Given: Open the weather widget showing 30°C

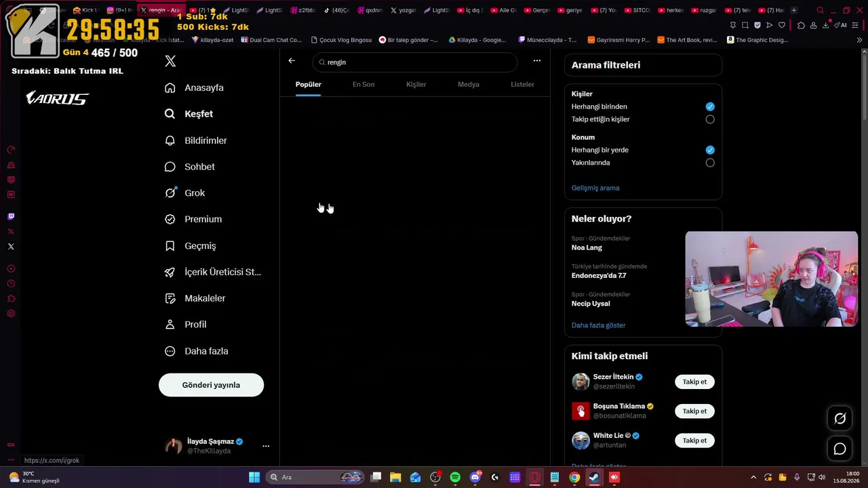Looking at the screenshot, I should [x=34, y=477].
